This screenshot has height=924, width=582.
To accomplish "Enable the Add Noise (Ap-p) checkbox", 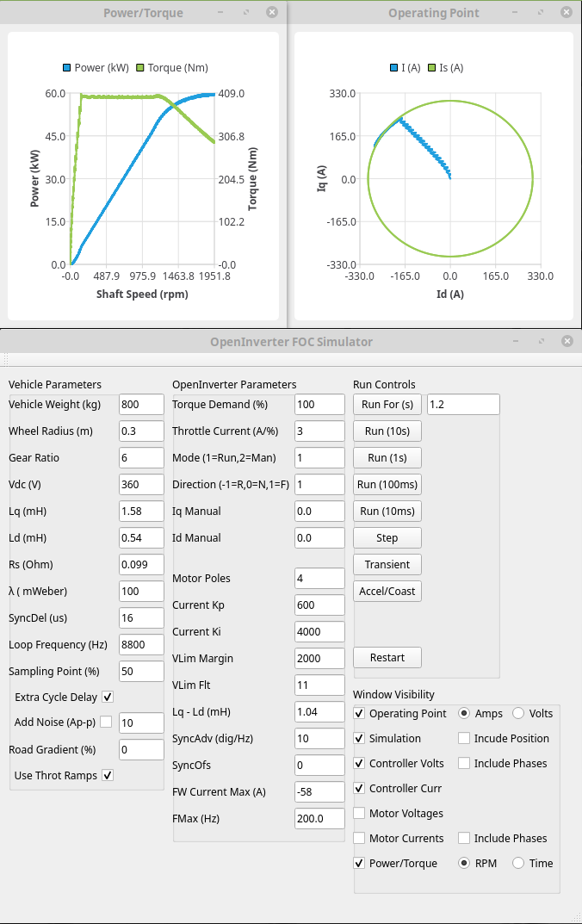I will tap(106, 722).
